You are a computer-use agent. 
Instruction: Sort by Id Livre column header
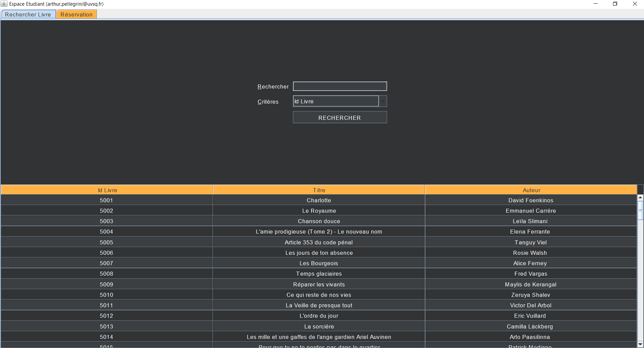tap(107, 190)
